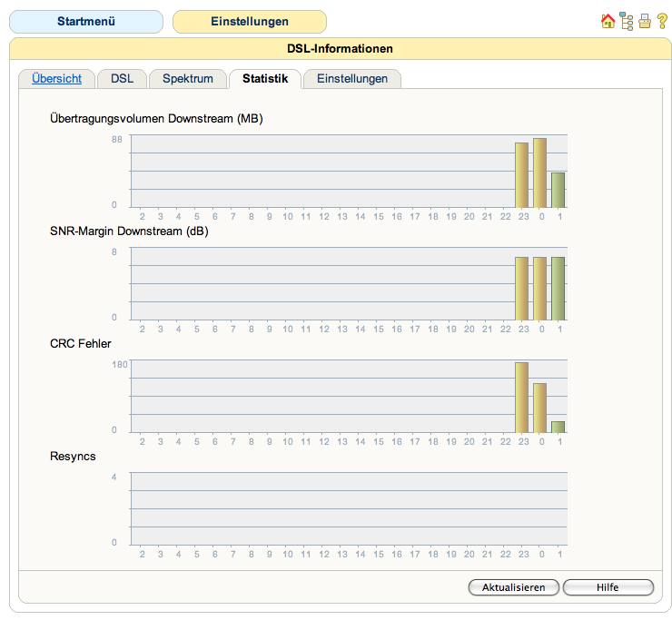Click the printer icon to print

645,21
